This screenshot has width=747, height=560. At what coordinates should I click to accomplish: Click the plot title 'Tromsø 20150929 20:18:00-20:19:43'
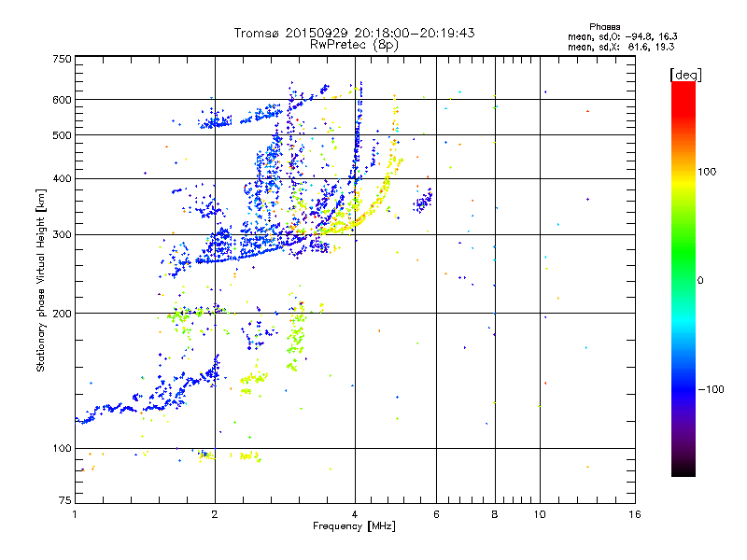[354, 33]
